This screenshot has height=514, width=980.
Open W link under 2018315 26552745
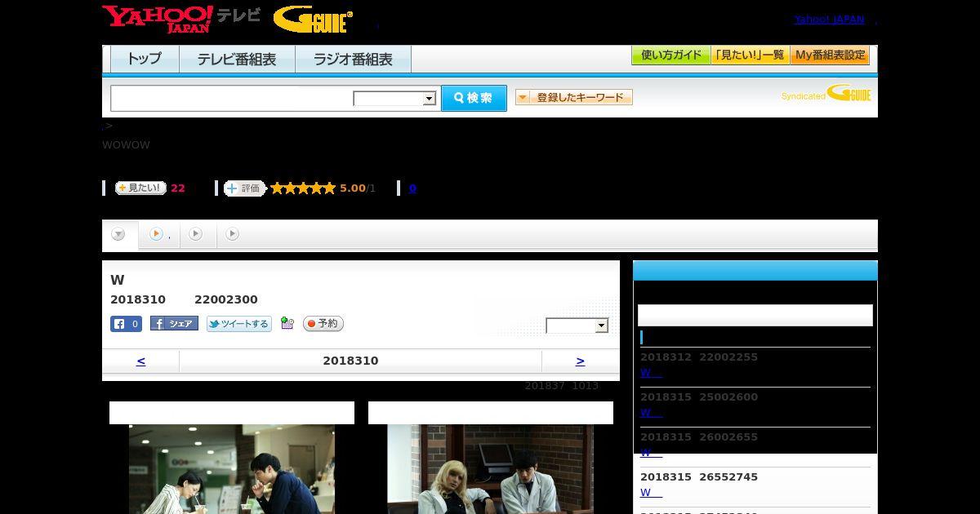coord(650,493)
